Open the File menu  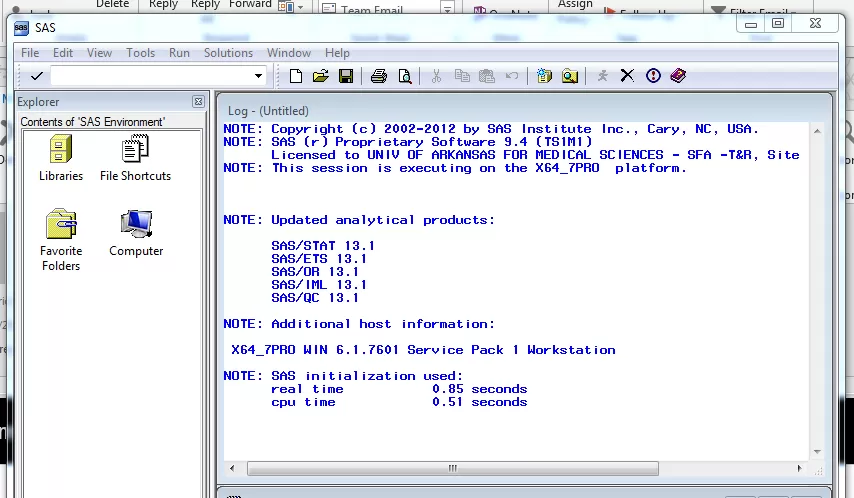click(30, 53)
